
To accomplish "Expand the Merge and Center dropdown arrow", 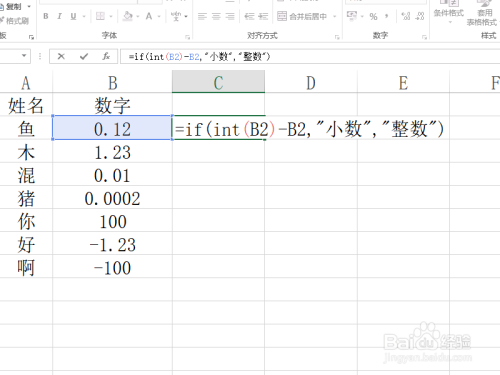I will click(x=335, y=16).
